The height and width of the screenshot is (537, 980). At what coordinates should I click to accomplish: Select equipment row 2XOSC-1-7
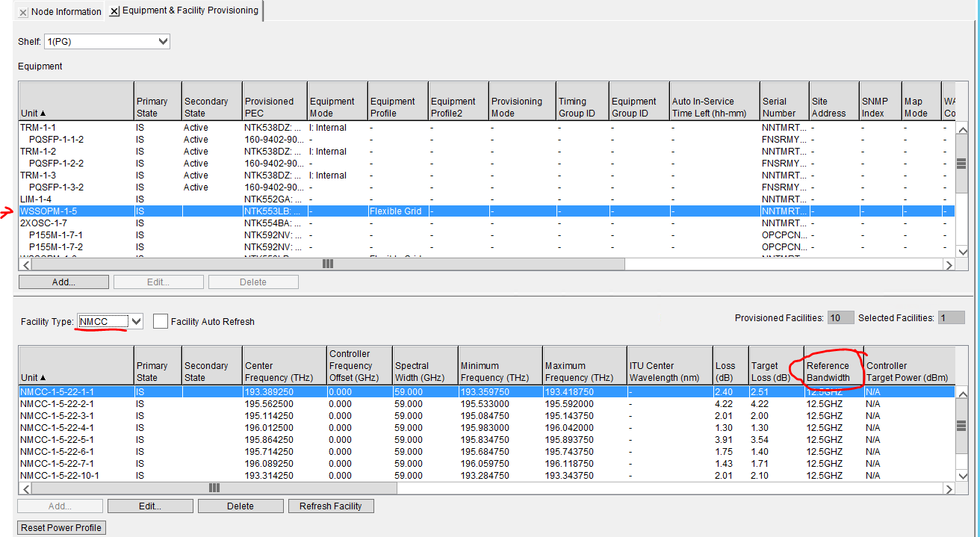tap(487, 223)
